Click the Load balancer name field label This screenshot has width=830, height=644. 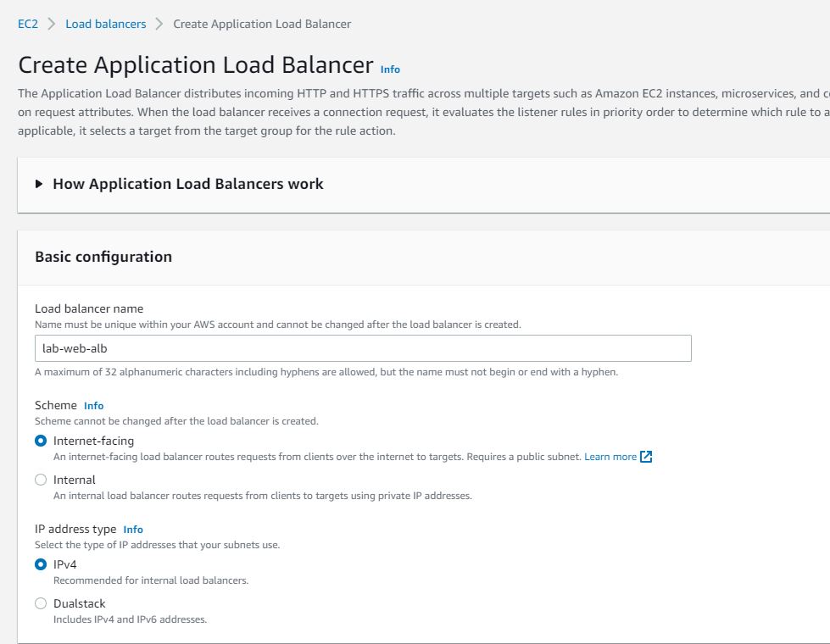coord(89,308)
